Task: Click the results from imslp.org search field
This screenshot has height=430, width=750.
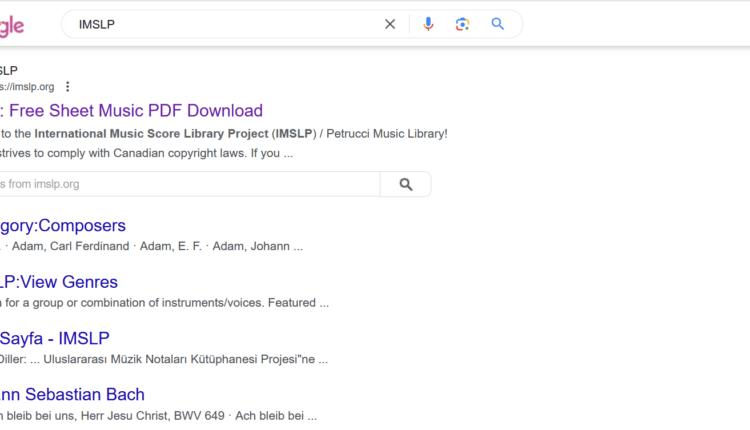Action: pos(189,184)
